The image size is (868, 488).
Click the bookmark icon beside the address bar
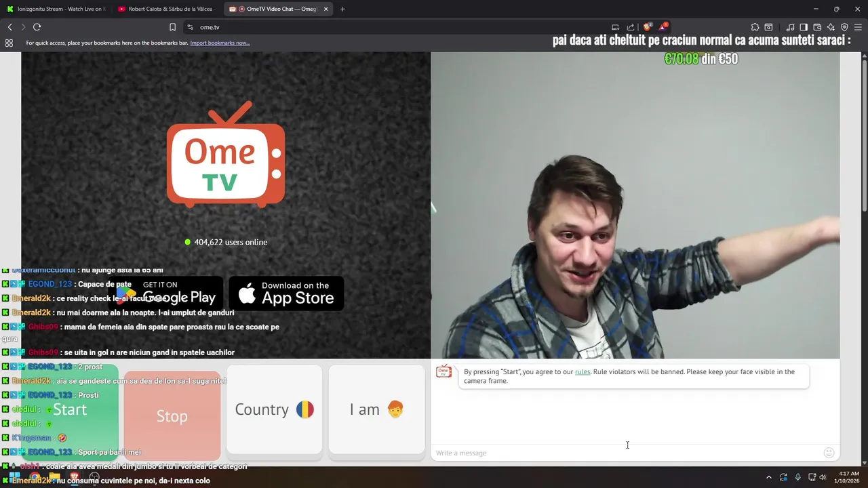[x=172, y=27]
